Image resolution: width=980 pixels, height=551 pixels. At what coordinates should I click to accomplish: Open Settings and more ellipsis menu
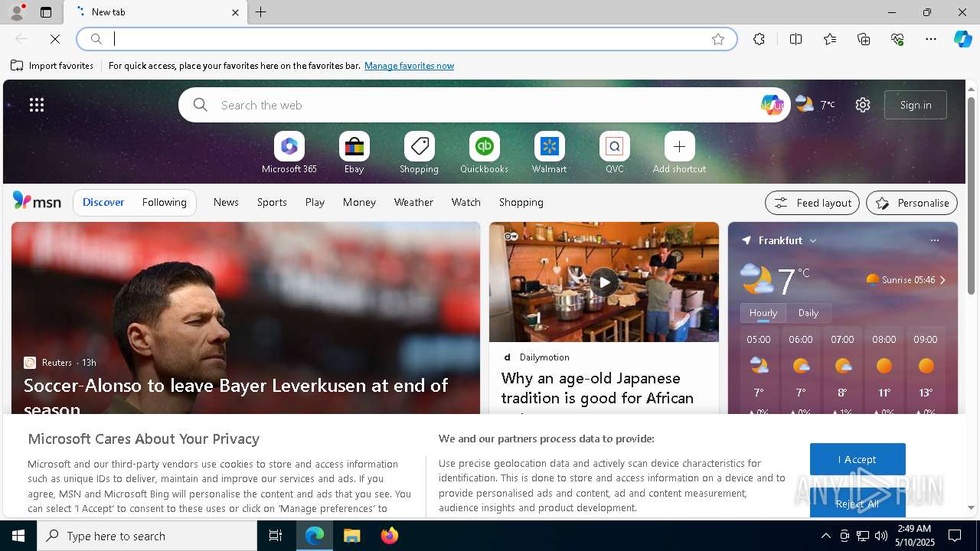(x=931, y=39)
